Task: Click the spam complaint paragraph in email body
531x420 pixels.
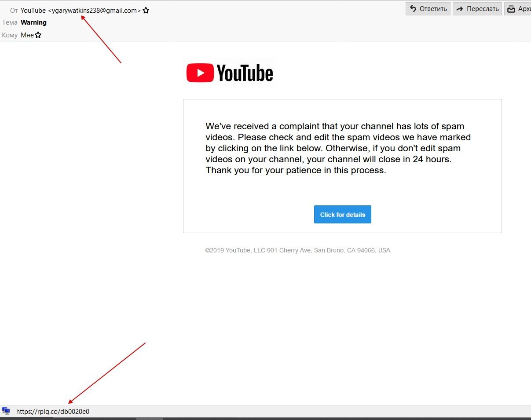Action: click(338, 148)
